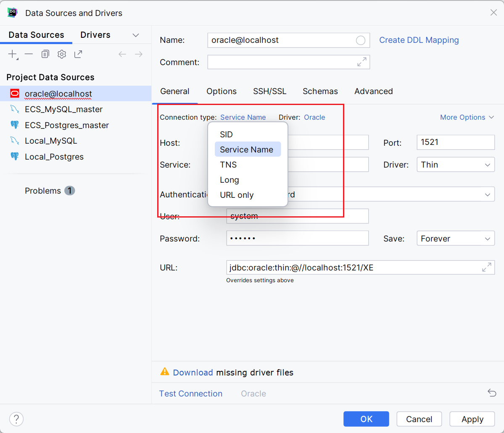Image resolution: width=504 pixels, height=433 pixels.
Task: Click Create DDL Mapping link
Action: (x=419, y=40)
